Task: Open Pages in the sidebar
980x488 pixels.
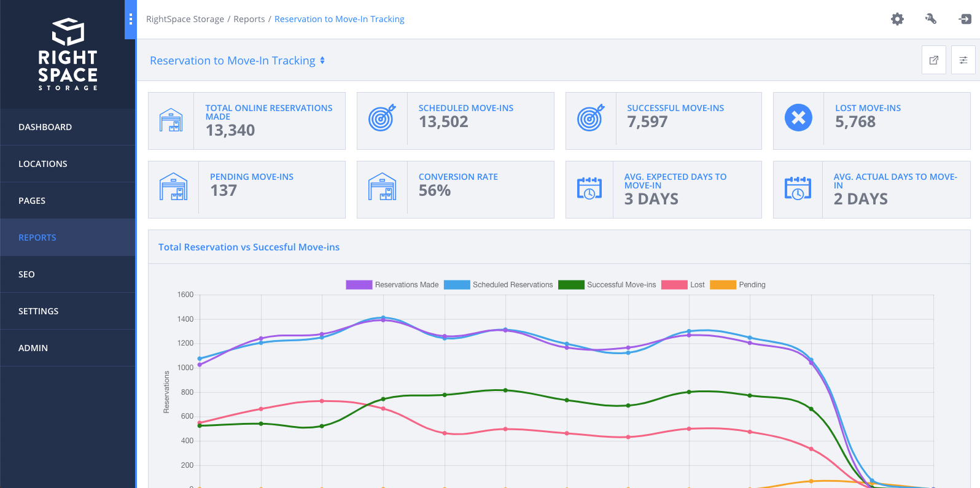Action: [x=68, y=201]
